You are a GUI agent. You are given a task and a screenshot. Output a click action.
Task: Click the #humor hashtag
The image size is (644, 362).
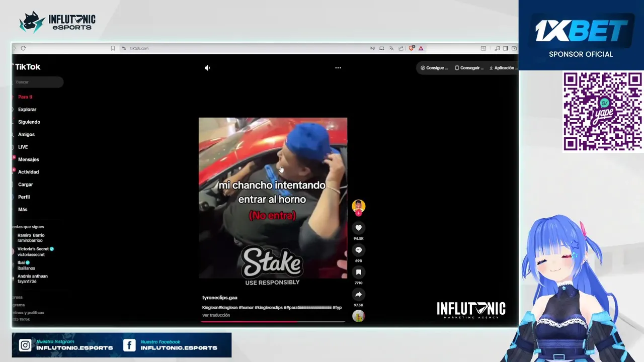(x=246, y=307)
